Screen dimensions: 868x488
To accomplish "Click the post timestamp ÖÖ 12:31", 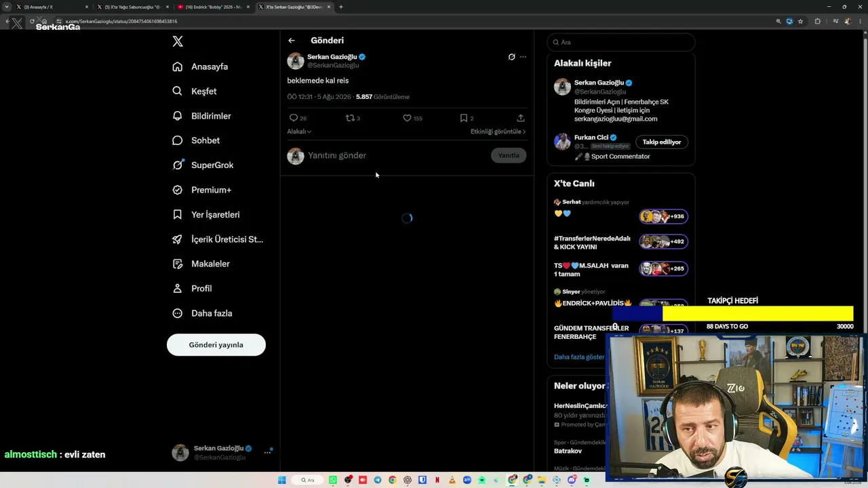I will (300, 97).
